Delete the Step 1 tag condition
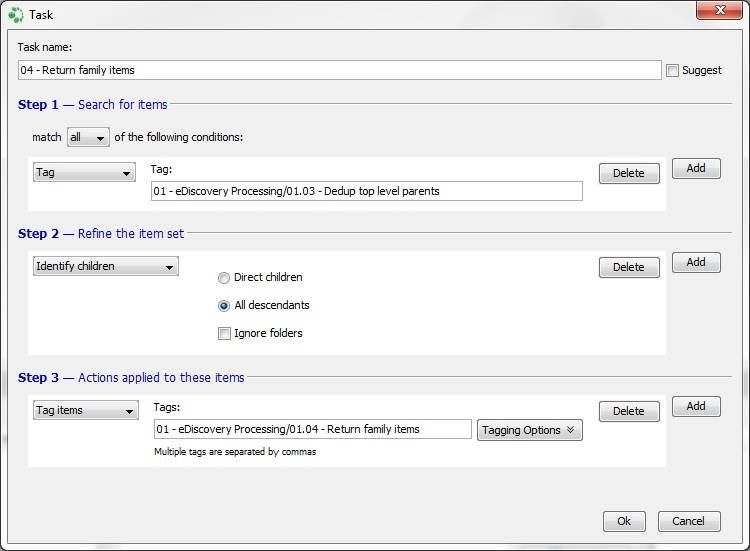 pos(629,173)
